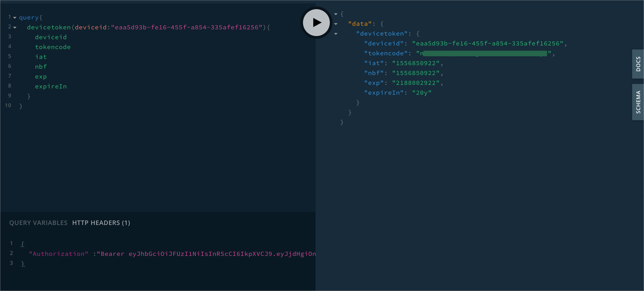
Task: Click the exp field on line 7
Action: (41, 77)
